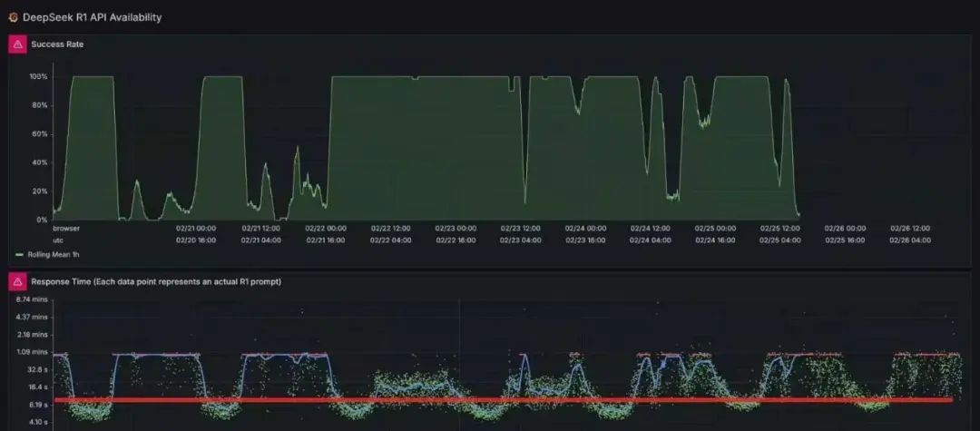
Task: Open the Response Time panel title menu
Action: click(156, 281)
